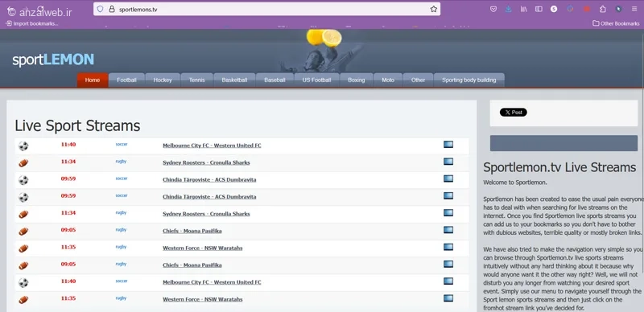
Task: Go to the Baseball tab
Action: [x=275, y=80]
